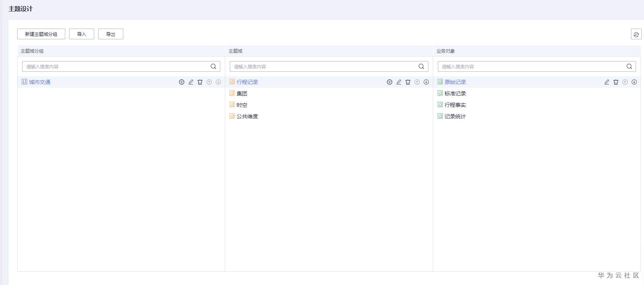Select 标准记录 business object
Screen dimensions: 644x285
click(x=455, y=93)
